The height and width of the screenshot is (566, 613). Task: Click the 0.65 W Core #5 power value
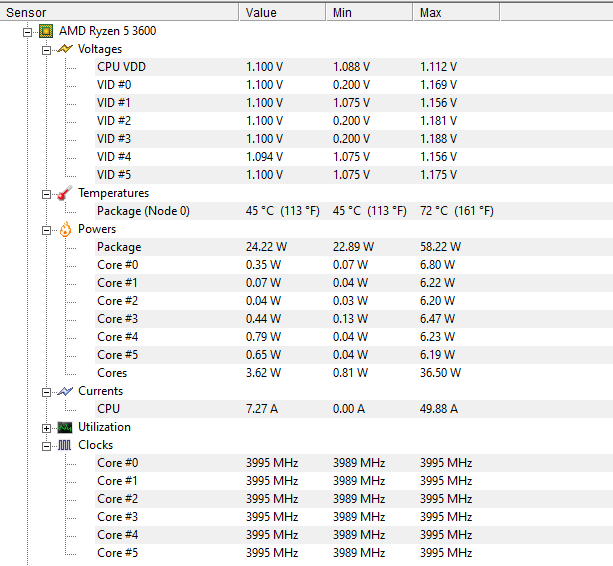(x=263, y=355)
